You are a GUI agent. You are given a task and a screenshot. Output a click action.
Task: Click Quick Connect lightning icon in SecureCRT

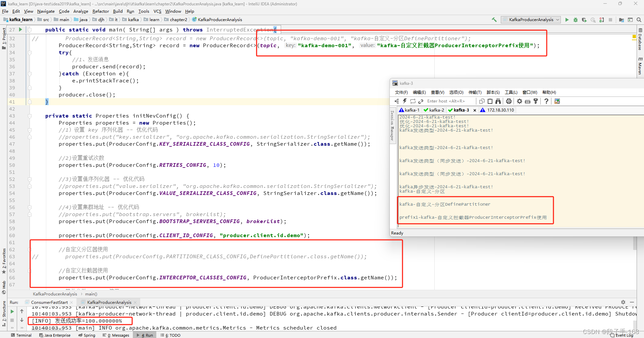pyautogui.click(x=405, y=101)
